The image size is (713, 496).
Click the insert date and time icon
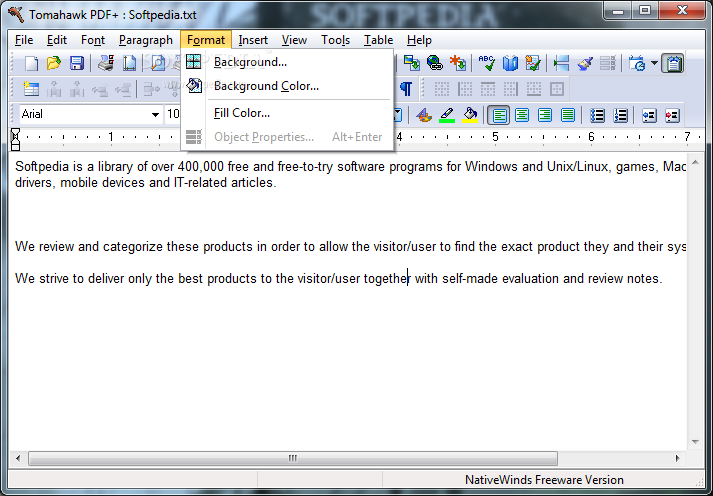click(x=637, y=63)
